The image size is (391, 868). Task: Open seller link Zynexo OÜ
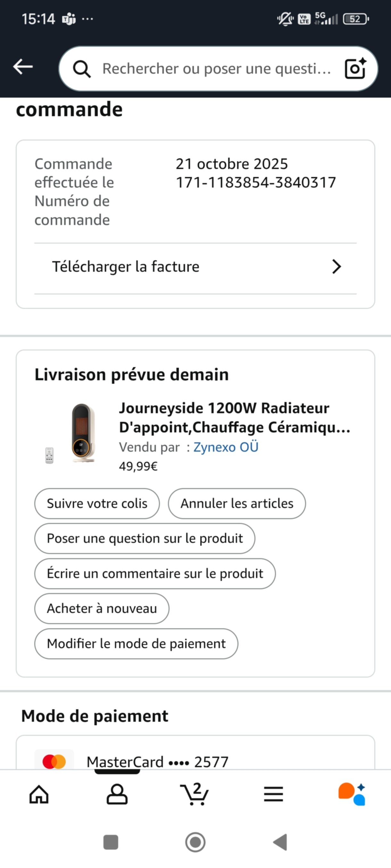click(x=226, y=447)
